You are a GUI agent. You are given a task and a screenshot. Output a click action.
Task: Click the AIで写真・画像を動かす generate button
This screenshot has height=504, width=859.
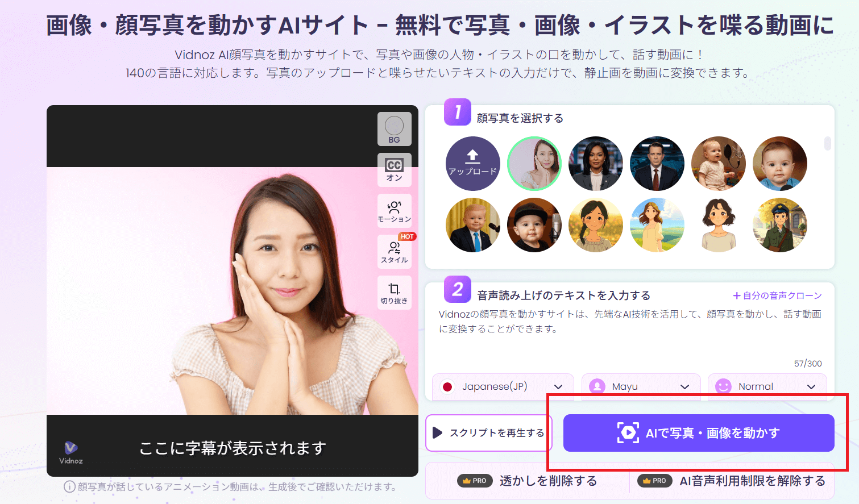(x=698, y=432)
